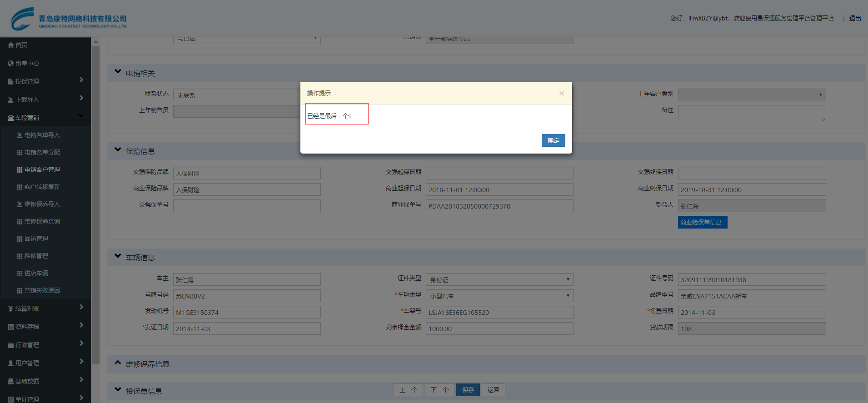Expand the 维修保养信息 section chevron

tap(118, 363)
